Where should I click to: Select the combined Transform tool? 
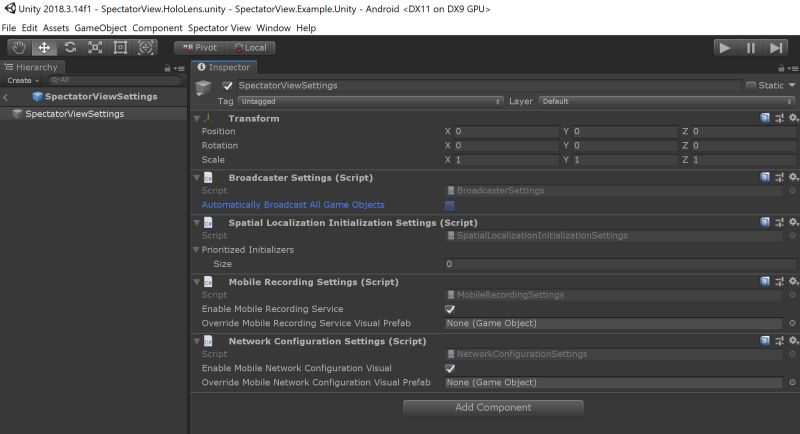click(146, 48)
